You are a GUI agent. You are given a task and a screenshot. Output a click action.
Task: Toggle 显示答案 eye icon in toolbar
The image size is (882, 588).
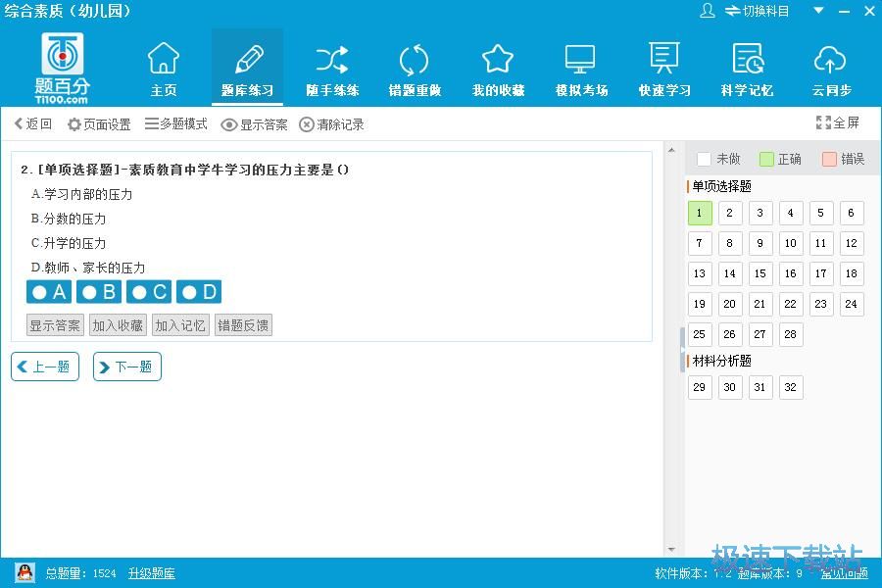tap(254, 124)
